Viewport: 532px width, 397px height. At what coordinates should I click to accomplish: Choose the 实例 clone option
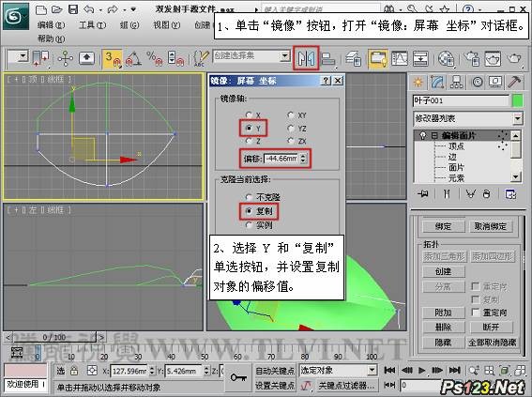[249, 225]
